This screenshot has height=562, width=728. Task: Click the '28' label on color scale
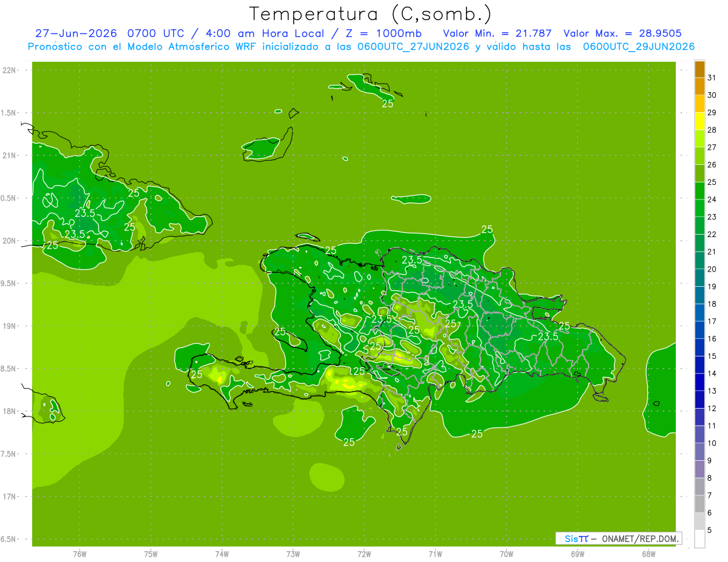[712, 130]
